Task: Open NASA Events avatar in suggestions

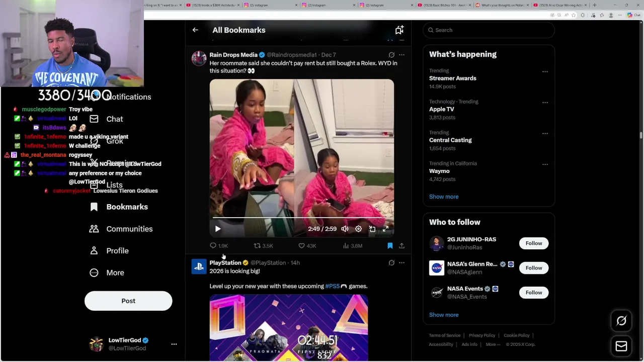Action: pyautogui.click(x=437, y=293)
